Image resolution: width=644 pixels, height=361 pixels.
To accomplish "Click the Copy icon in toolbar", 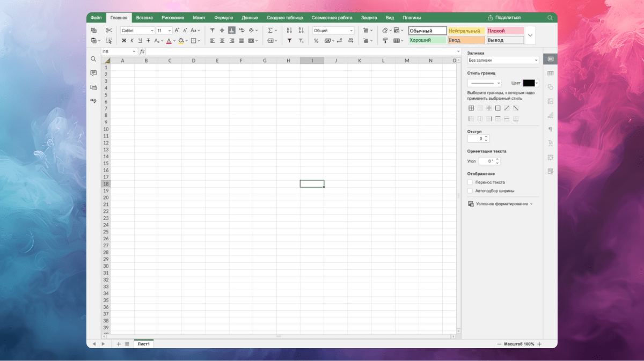I will click(x=93, y=31).
